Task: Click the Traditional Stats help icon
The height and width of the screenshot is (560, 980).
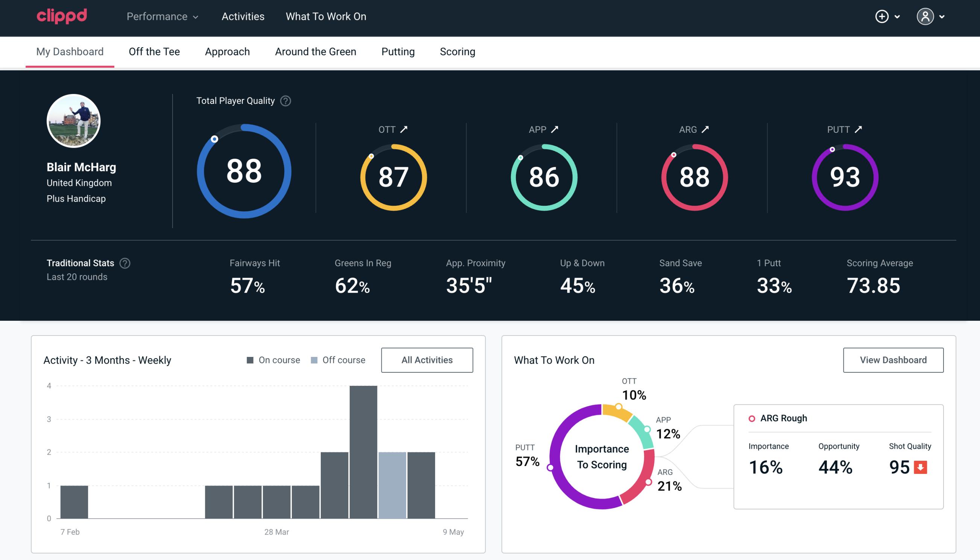Action: click(124, 263)
